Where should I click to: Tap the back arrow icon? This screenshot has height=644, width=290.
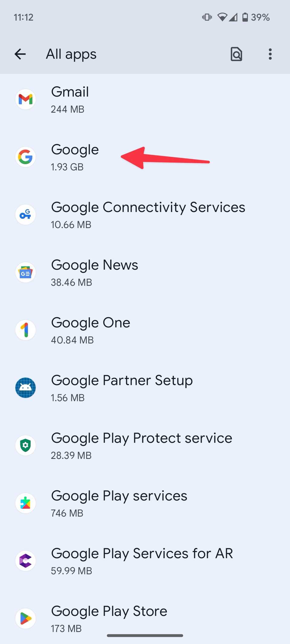20,54
